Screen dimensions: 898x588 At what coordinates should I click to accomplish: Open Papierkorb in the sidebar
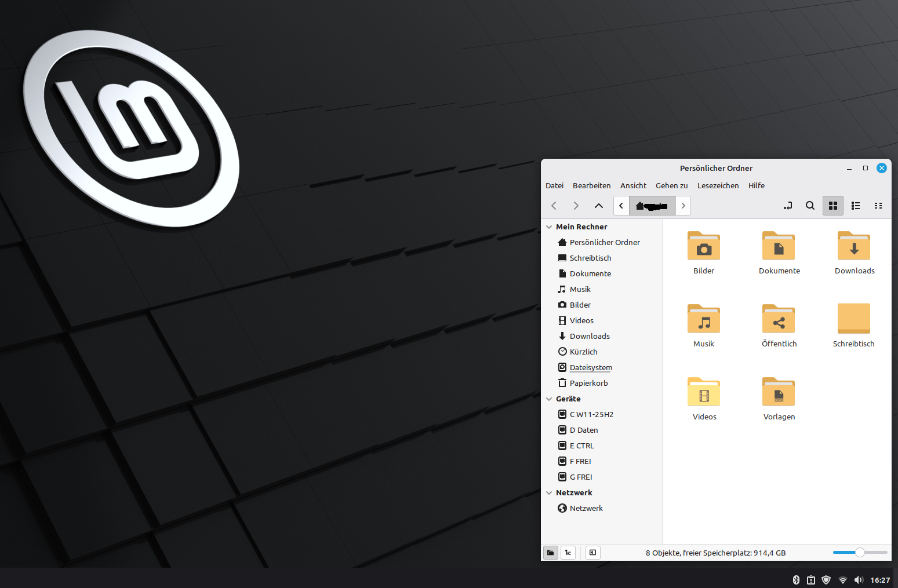[602, 384]
